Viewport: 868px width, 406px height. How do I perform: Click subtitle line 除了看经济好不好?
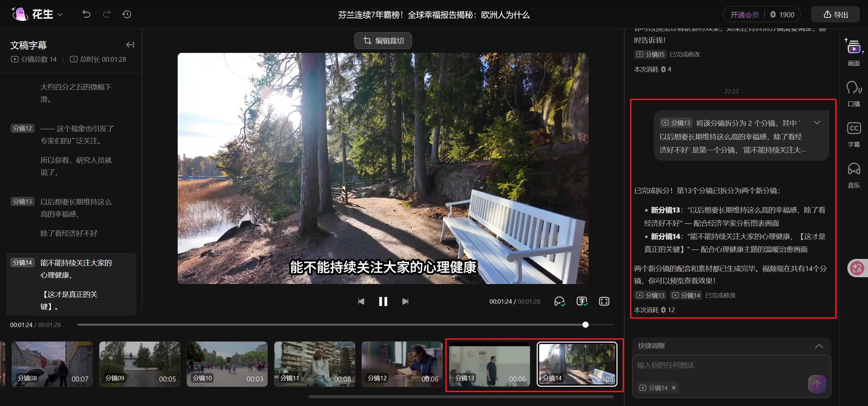click(69, 234)
